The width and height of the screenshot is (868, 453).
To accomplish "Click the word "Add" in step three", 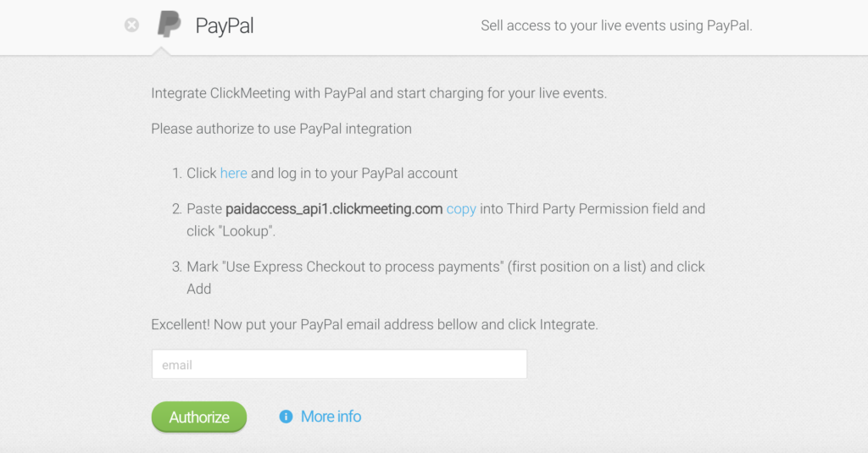I will click(x=198, y=289).
